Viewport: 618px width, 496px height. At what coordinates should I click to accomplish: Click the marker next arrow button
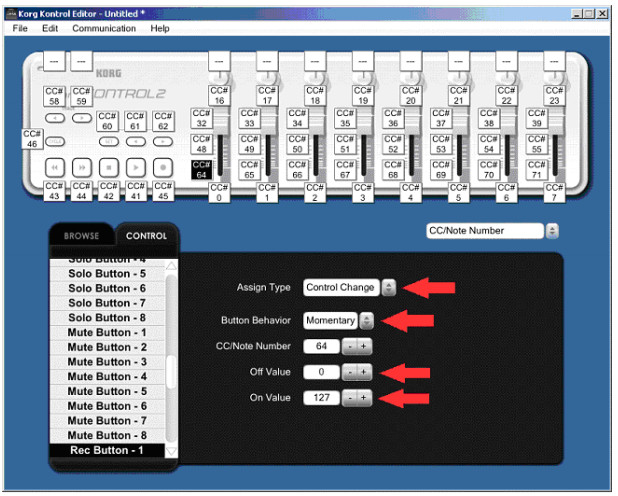point(163,141)
